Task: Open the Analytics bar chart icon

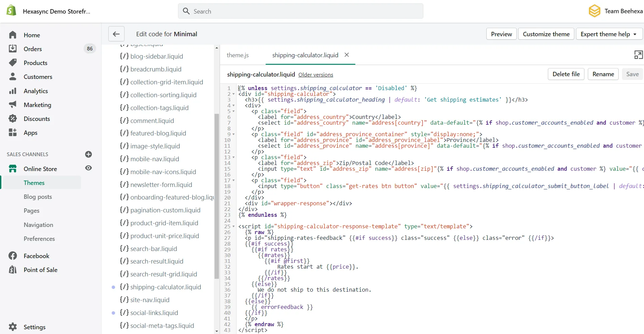Action: [x=13, y=91]
